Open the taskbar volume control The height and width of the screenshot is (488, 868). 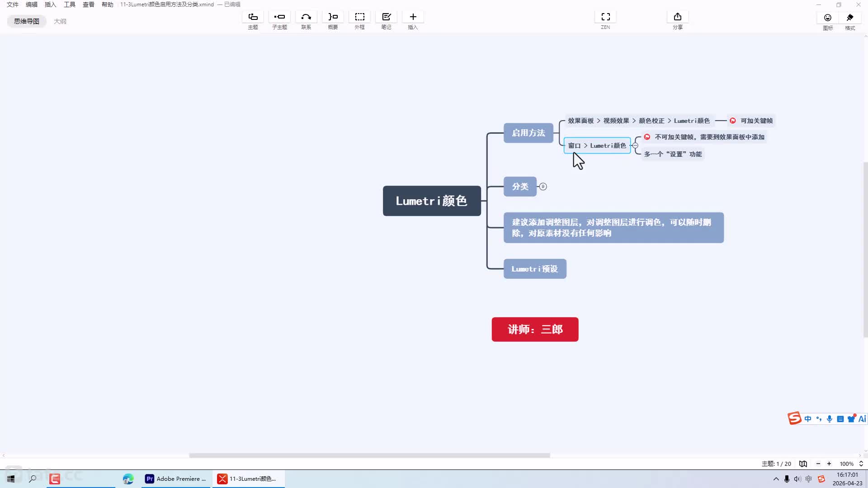(797, 479)
